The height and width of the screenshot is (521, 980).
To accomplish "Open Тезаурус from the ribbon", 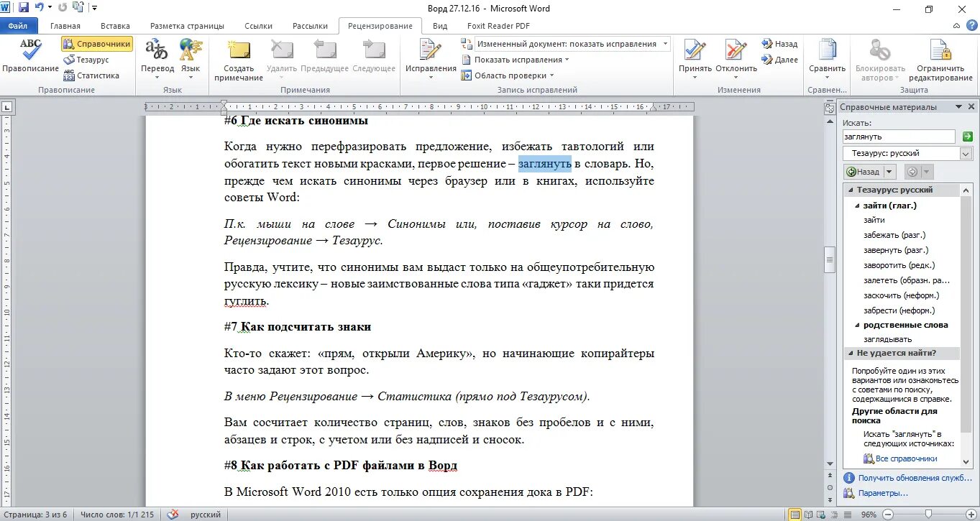I will click(x=86, y=60).
